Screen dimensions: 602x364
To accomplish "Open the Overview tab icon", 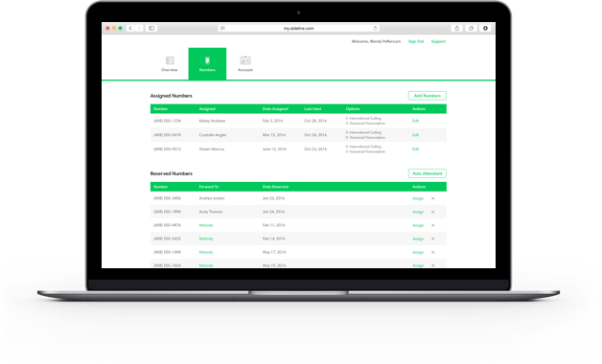I will point(170,60).
